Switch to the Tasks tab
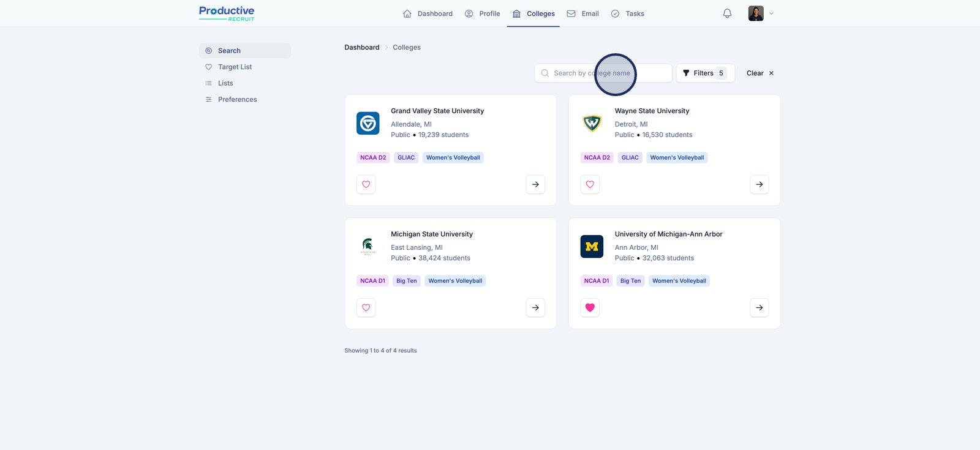980x450 pixels. click(x=628, y=13)
